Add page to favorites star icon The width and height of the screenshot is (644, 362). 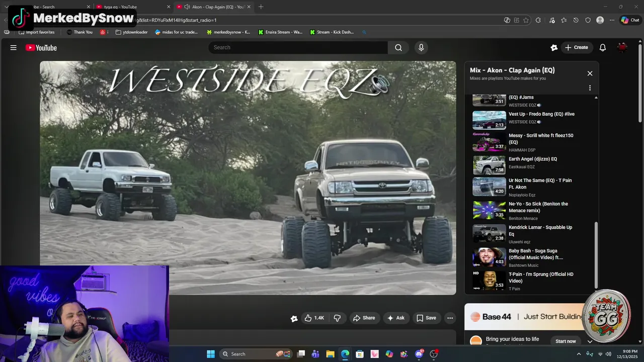point(526,20)
